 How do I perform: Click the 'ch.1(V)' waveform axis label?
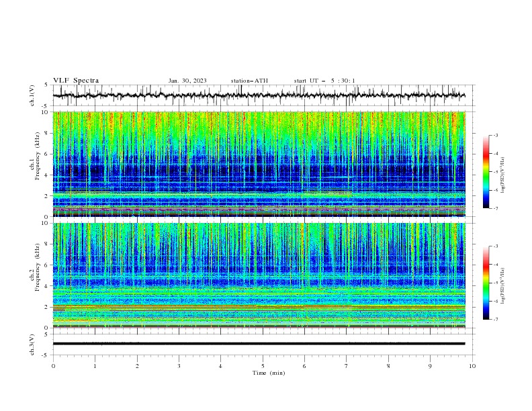tap(32, 95)
